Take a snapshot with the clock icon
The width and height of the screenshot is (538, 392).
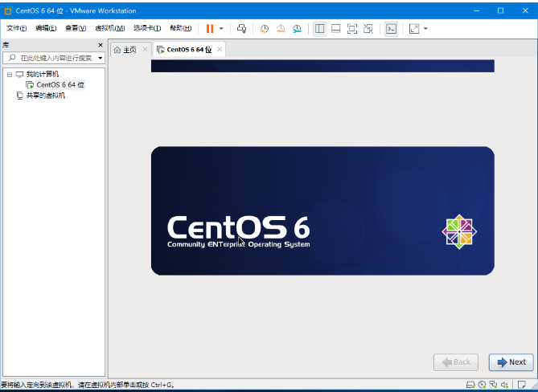coord(265,28)
